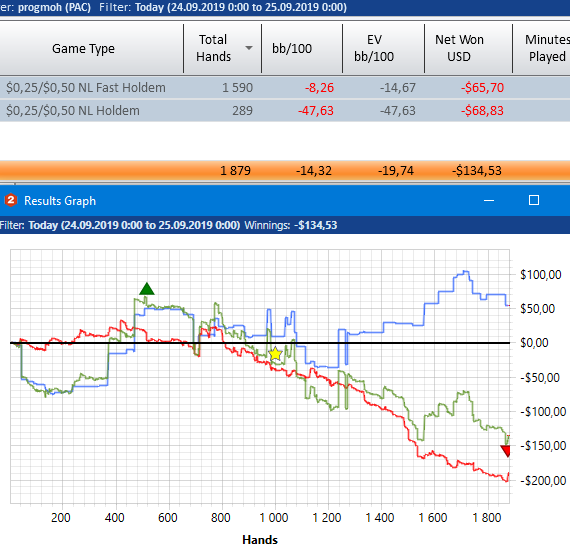
Task: Click the Total Hands sort arrow
Action: (x=249, y=48)
